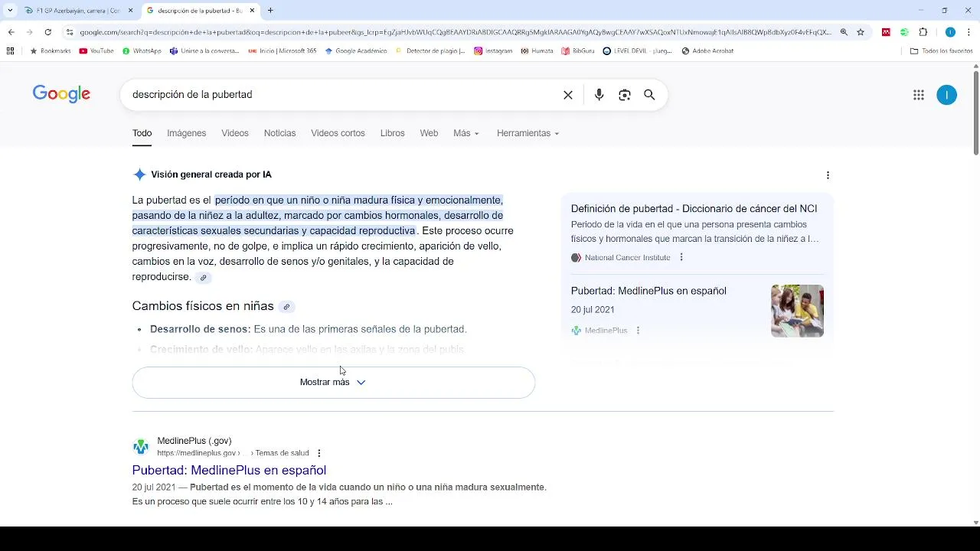Open the Humata bookmark
The width and height of the screenshot is (980, 551).
tap(537, 51)
